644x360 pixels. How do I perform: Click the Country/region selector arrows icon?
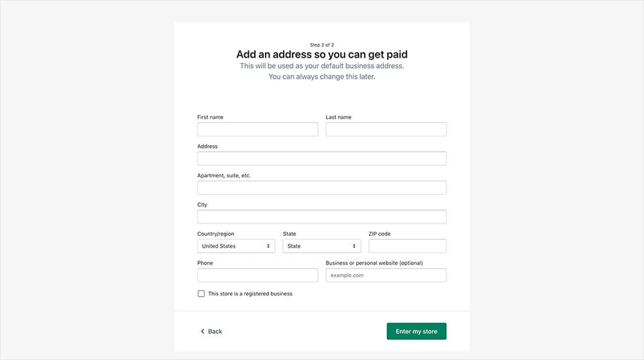click(268, 246)
